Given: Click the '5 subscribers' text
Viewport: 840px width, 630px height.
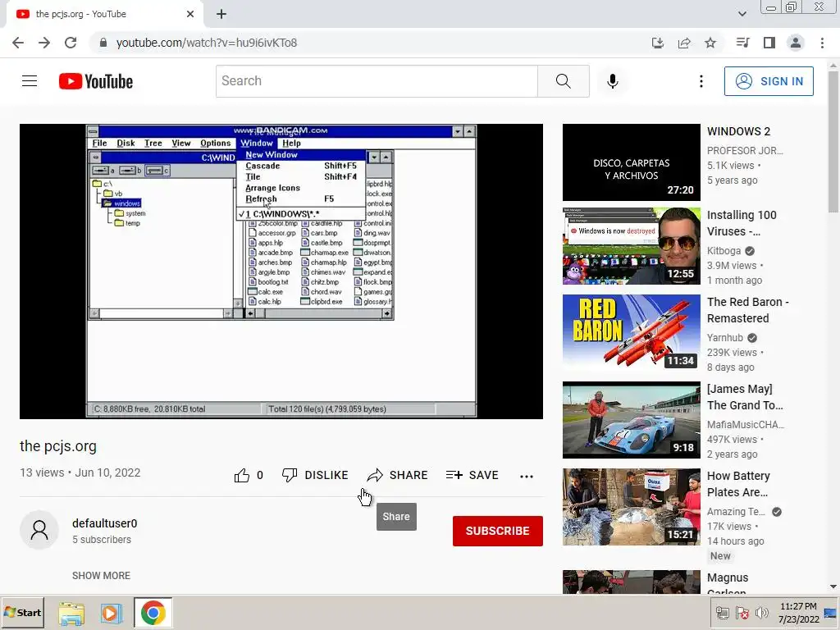Looking at the screenshot, I should click(x=102, y=540).
